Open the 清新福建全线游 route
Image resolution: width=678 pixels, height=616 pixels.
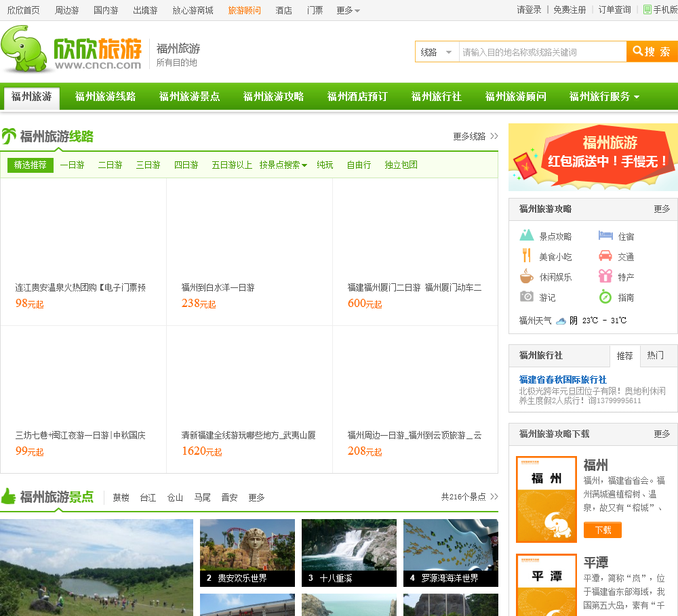[x=249, y=435]
